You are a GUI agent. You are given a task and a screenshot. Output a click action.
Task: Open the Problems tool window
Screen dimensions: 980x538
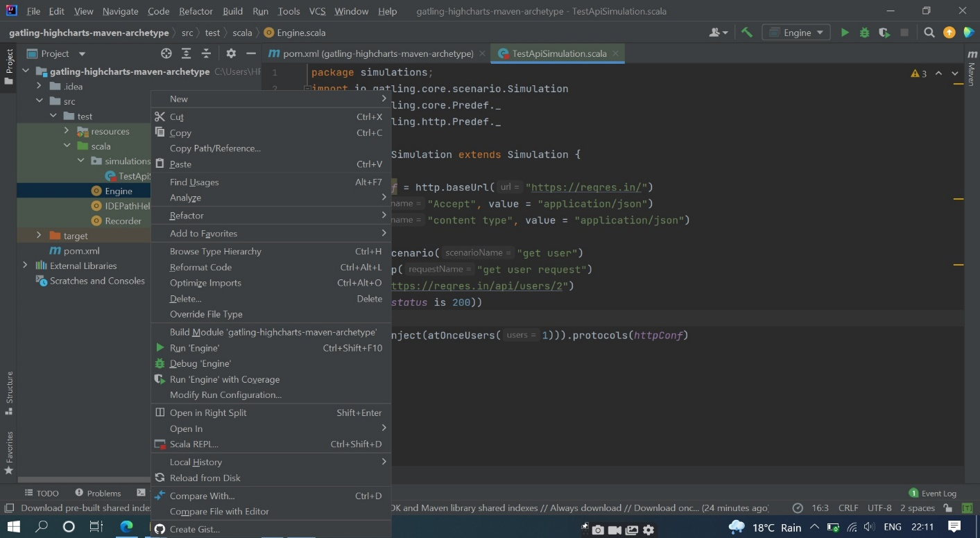(x=98, y=493)
